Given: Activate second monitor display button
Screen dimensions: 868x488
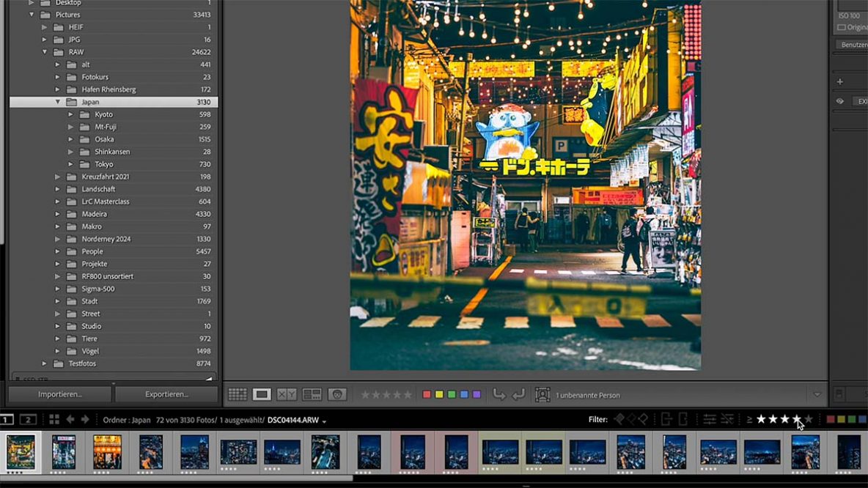Looking at the screenshot, I should point(28,420).
